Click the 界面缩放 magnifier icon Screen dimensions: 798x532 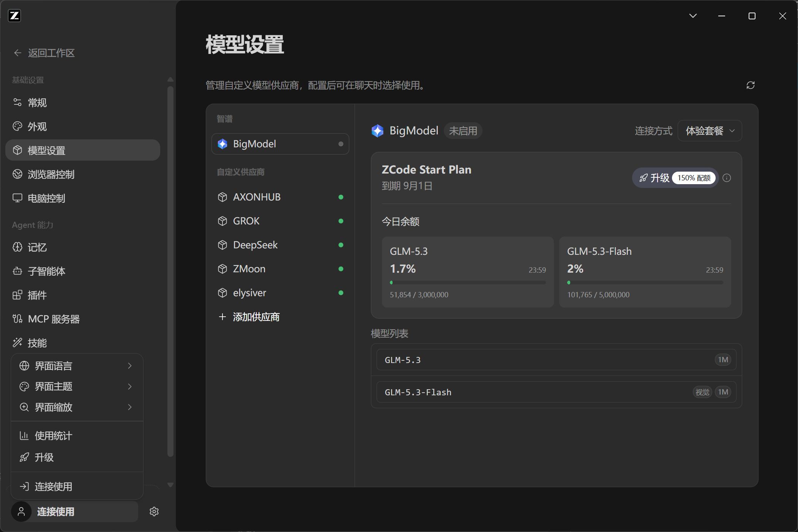pyautogui.click(x=24, y=407)
